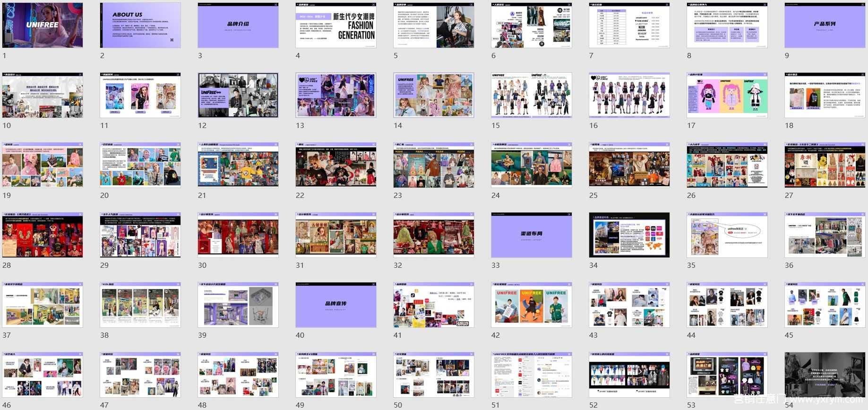
Task: Select slide 20 thumbnail
Action: pyautogui.click(x=140, y=165)
